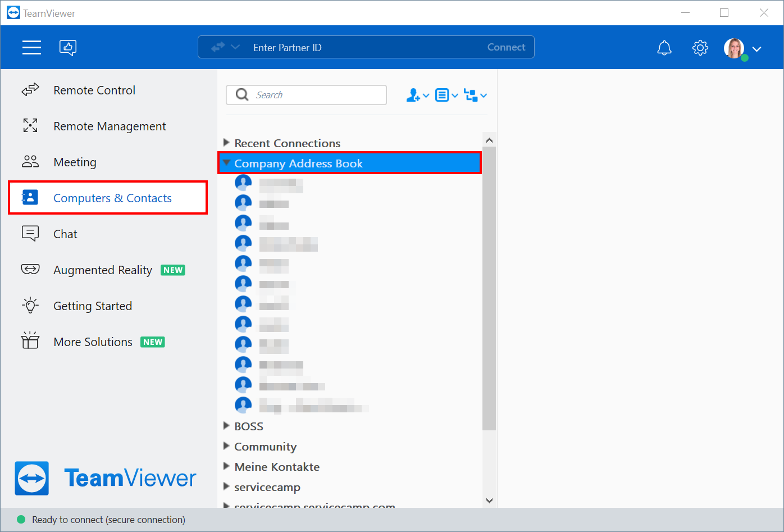Screen dimensions: 784x532
Task: Collapse Company Address Book group
Action: pos(226,163)
